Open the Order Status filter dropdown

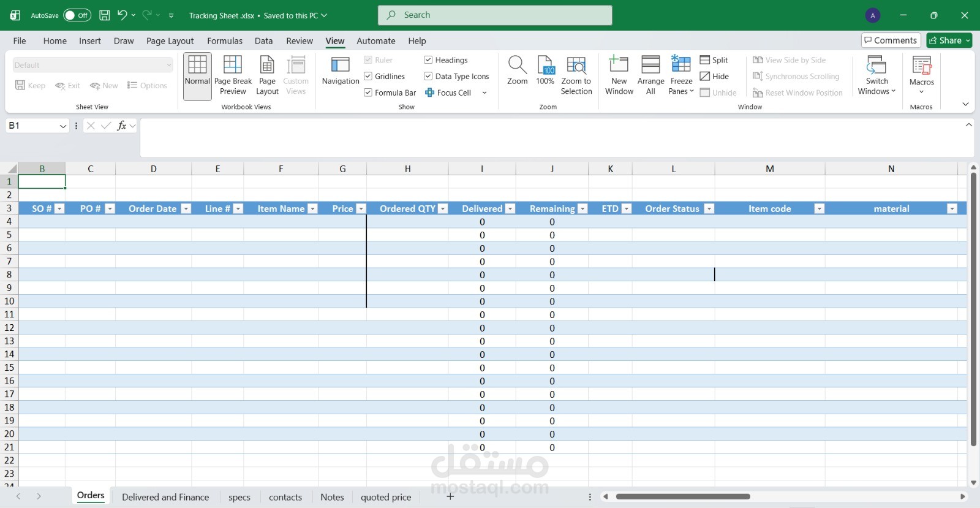(709, 209)
